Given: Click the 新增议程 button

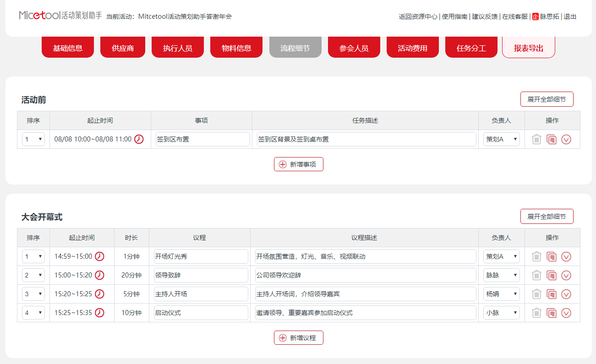Looking at the screenshot, I should (299, 337).
